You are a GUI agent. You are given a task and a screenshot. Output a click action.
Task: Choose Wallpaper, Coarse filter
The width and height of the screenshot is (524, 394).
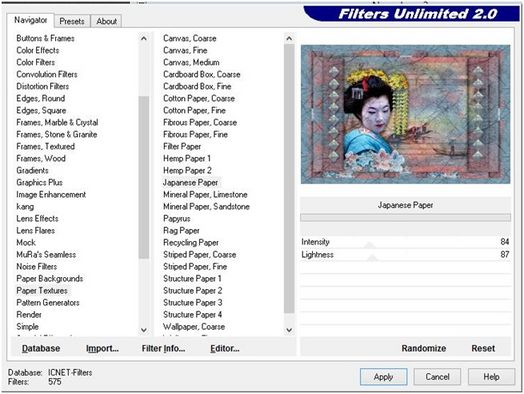[194, 327]
